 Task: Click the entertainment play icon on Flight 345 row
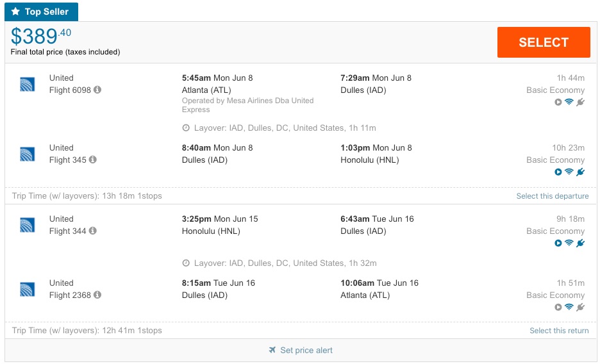coord(558,172)
